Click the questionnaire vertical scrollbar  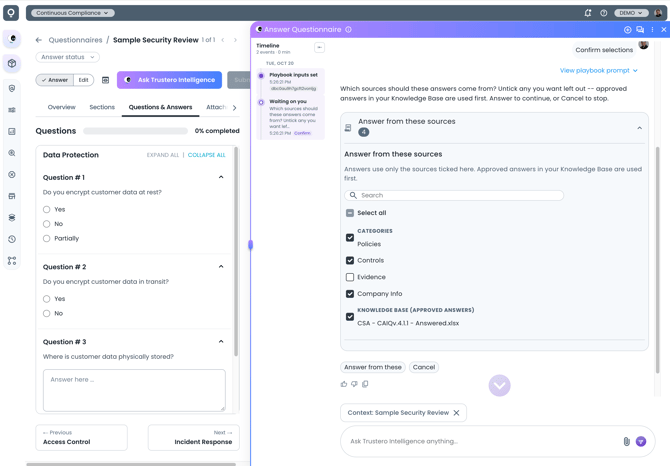click(236, 252)
